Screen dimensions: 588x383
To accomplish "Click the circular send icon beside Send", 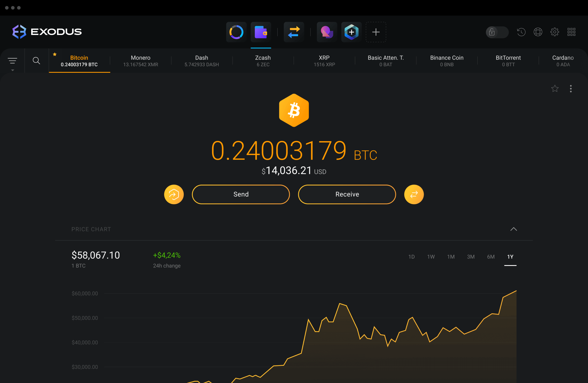I will (174, 194).
